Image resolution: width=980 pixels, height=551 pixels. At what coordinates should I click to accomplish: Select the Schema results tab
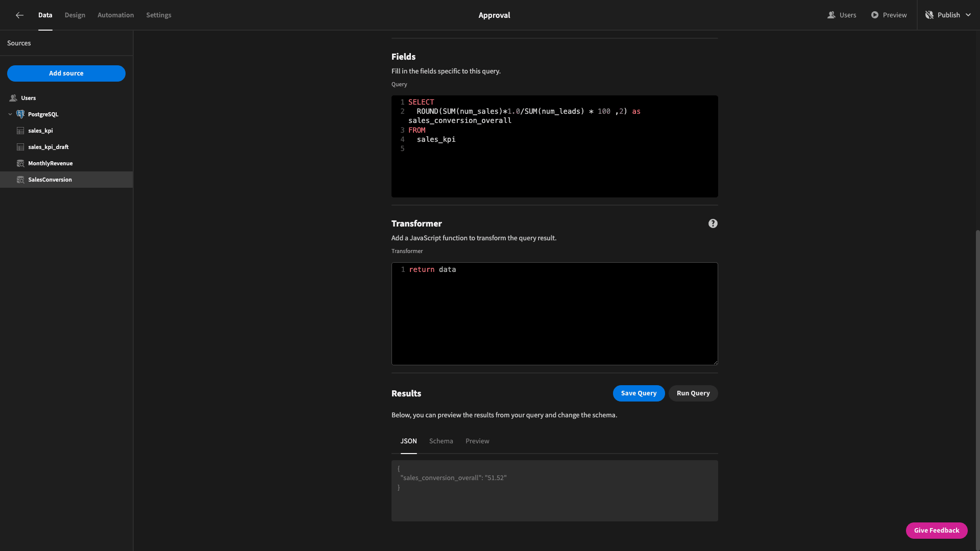[x=441, y=441]
